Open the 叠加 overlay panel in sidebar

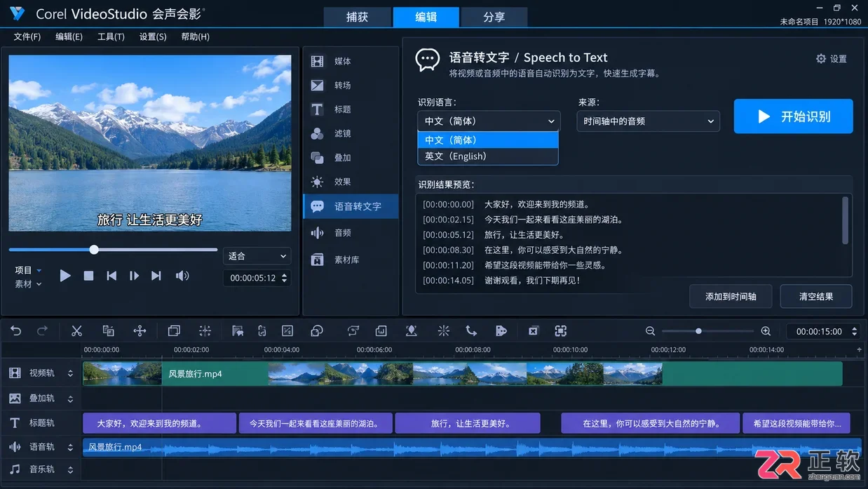[351, 158]
